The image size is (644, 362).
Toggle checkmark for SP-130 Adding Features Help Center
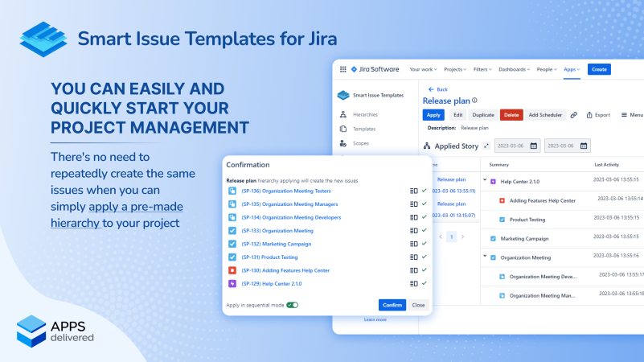click(x=425, y=270)
